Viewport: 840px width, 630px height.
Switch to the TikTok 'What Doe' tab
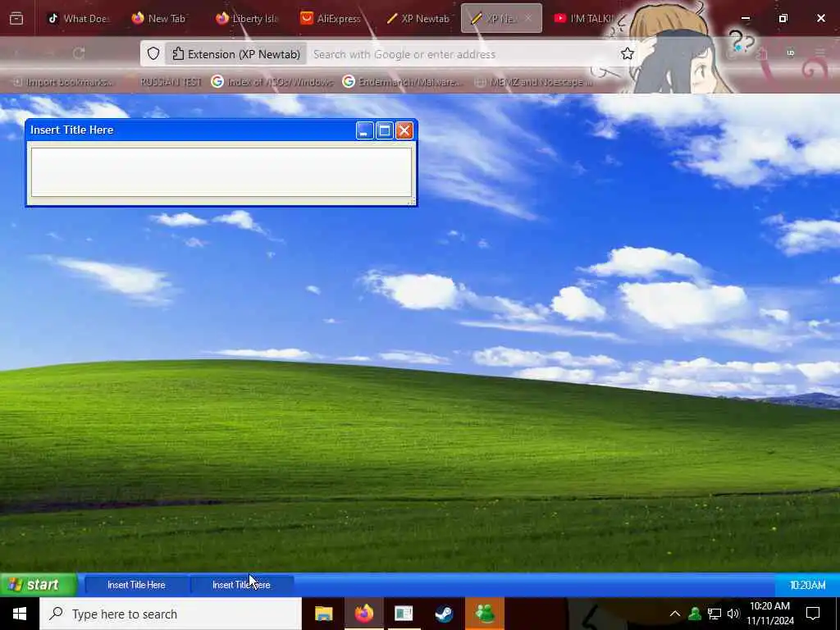click(79, 18)
